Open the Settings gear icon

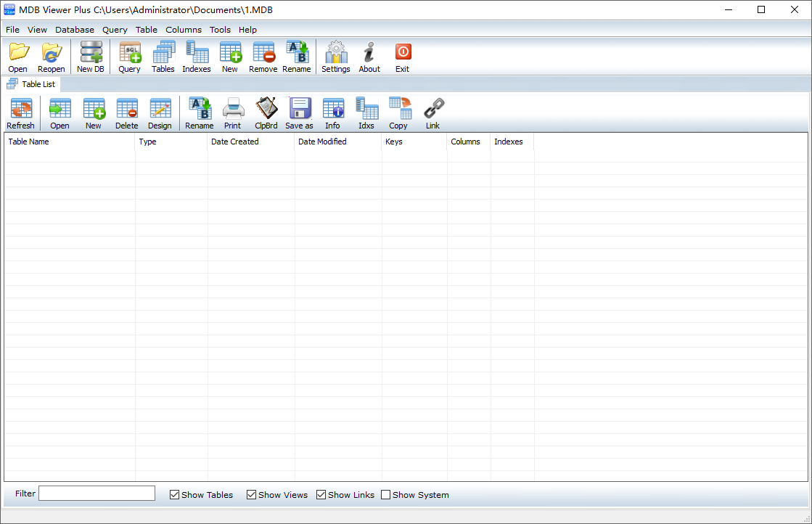pos(336,57)
